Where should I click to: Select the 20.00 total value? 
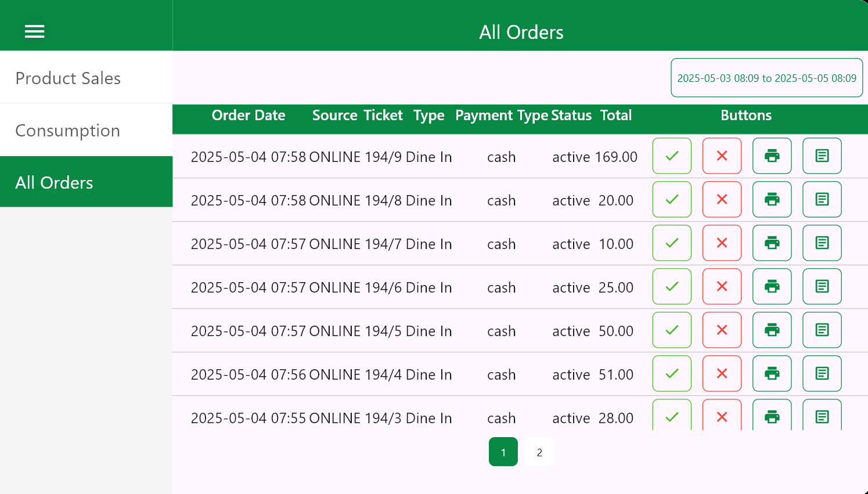(x=616, y=200)
